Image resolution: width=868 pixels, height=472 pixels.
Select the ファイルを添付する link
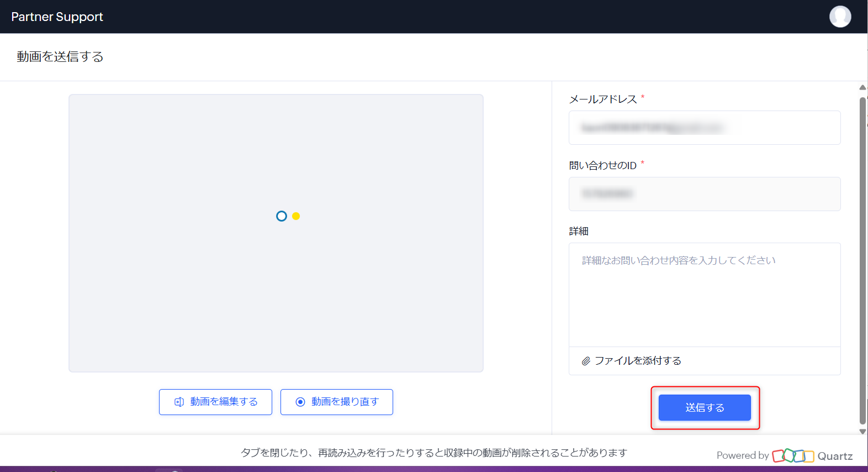click(637, 361)
